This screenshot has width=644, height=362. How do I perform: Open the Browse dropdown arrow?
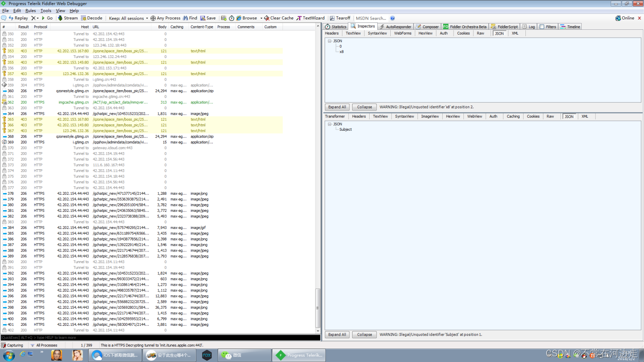pyautogui.click(x=261, y=18)
